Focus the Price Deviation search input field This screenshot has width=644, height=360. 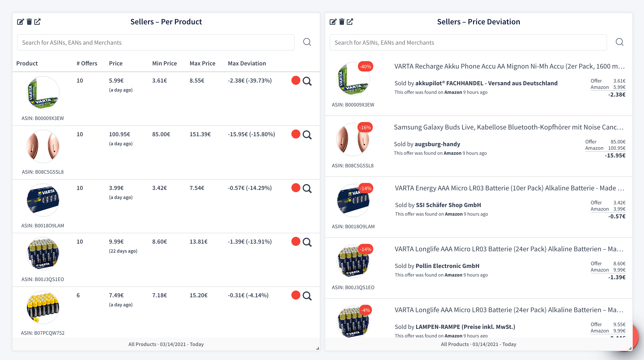[x=468, y=43]
